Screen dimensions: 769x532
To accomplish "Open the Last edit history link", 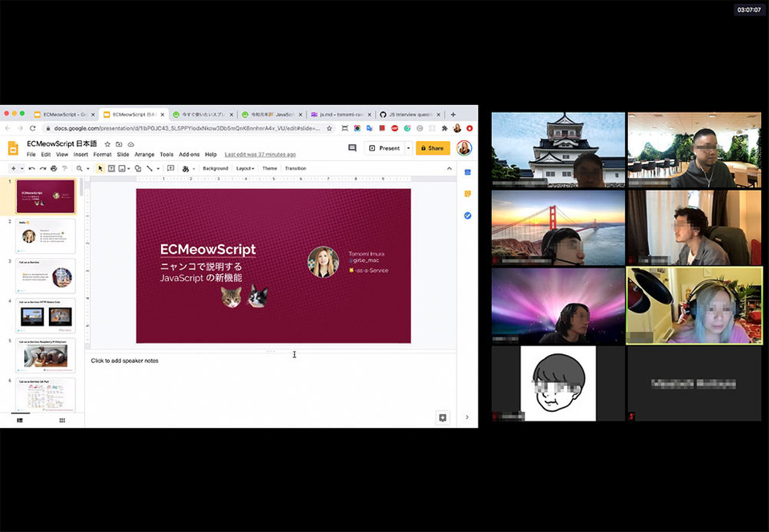I will (x=260, y=155).
